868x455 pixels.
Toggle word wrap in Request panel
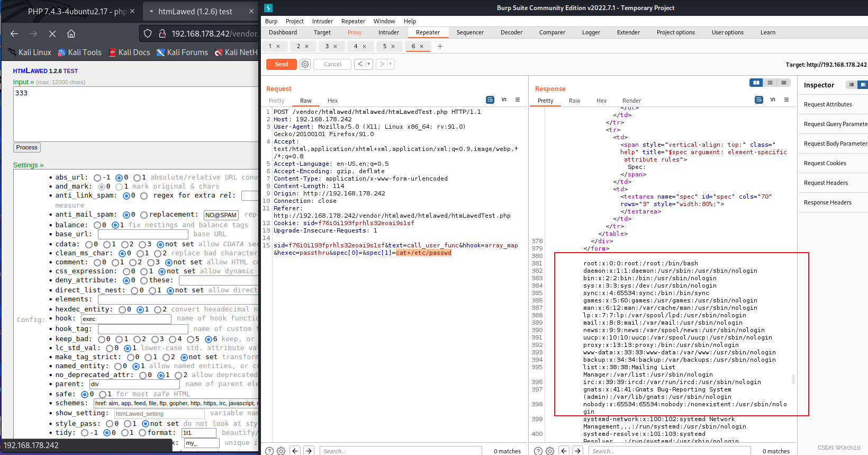[x=490, y=100]
